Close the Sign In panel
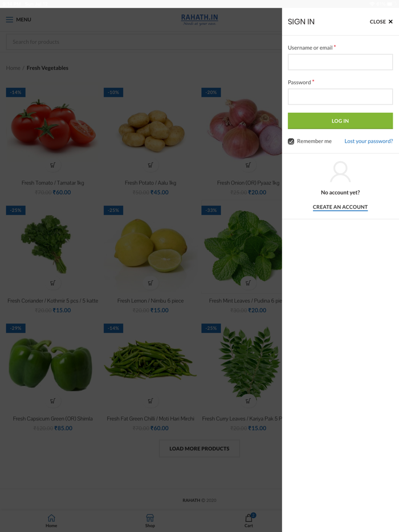 pyautogui.click(x=381, y=22)
